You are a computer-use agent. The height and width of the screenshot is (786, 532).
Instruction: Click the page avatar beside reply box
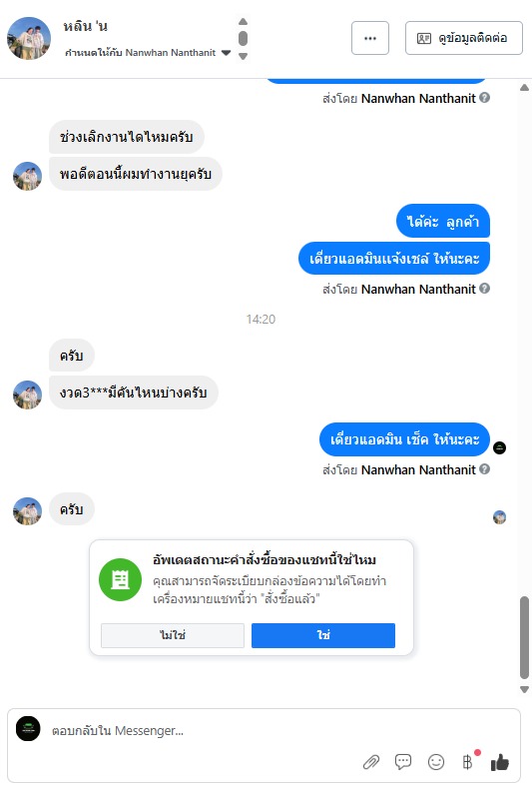tap(28, 728)
